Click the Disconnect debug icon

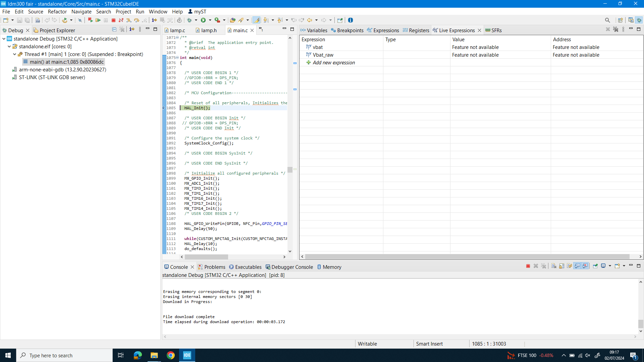coord(121,20)
